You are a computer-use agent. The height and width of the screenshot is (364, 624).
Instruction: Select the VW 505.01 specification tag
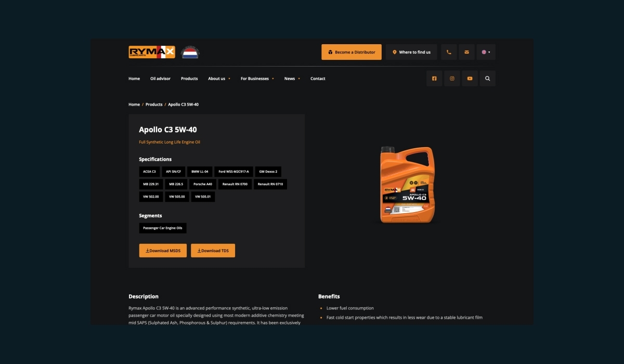203,197
